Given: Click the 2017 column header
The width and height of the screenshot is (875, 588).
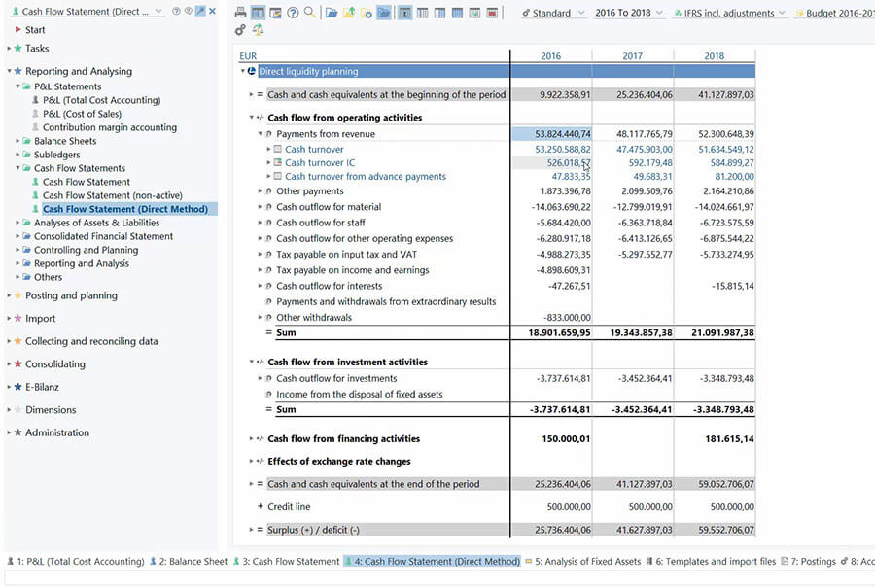Looking at the screenshot, I should point(632,55).
